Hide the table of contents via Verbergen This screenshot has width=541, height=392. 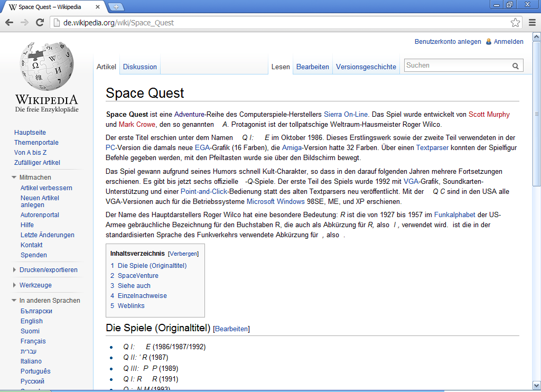tap(183, 254)
